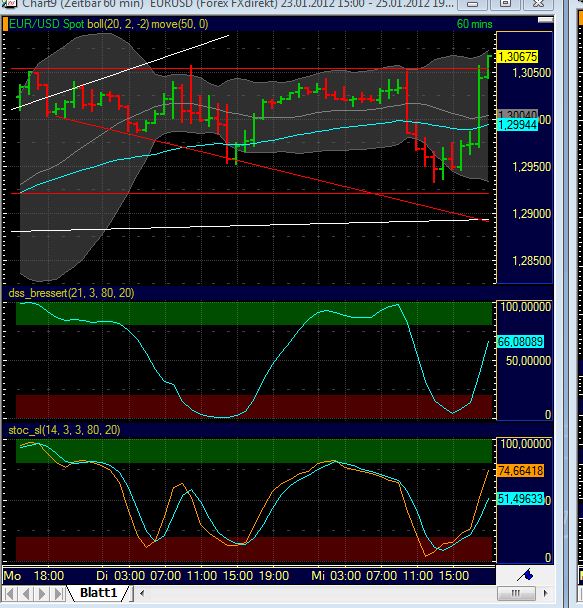
Task: Click the 18:00 time axis label
Action: click(49, 575)
